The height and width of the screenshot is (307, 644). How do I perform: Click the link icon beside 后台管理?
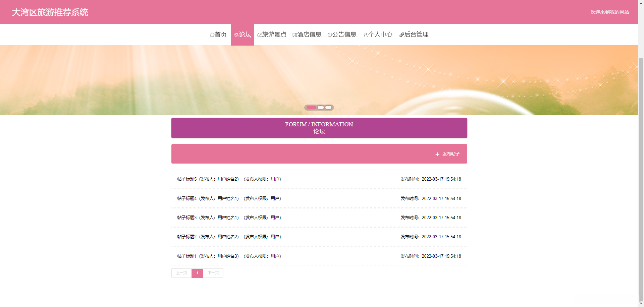click(402, 35)
